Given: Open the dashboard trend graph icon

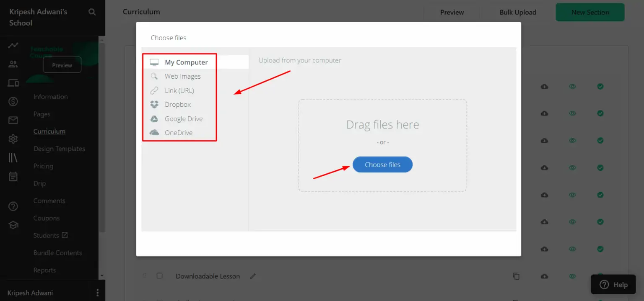Looking at the screenshot, I should pos(13,45).
